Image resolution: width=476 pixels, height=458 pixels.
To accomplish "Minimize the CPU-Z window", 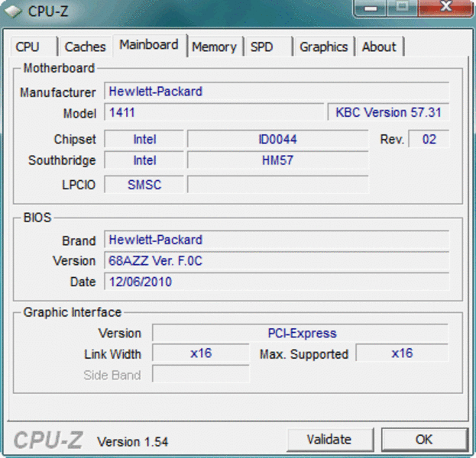I will (x=371, y=8).
